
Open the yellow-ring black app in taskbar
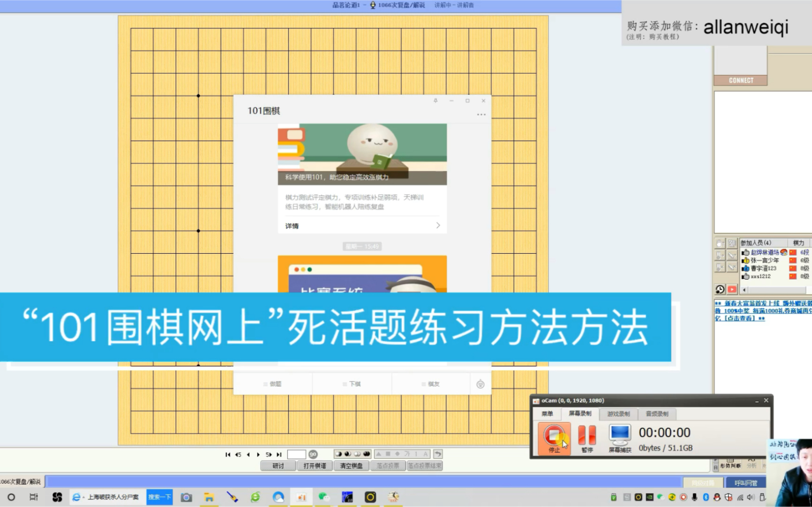click(370, 497)
